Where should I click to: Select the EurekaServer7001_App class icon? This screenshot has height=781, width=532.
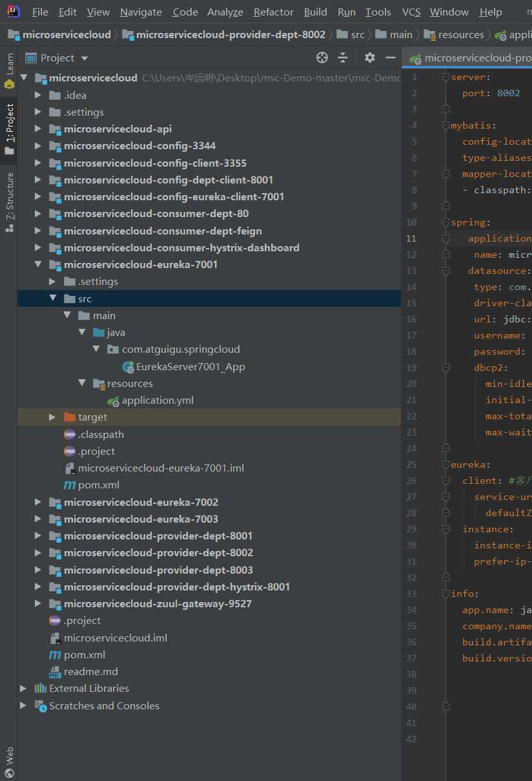point(128,367)
